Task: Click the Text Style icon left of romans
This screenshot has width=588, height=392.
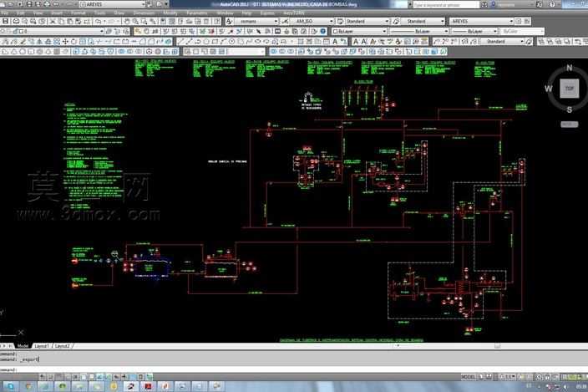Action: (x=229, y=22)
